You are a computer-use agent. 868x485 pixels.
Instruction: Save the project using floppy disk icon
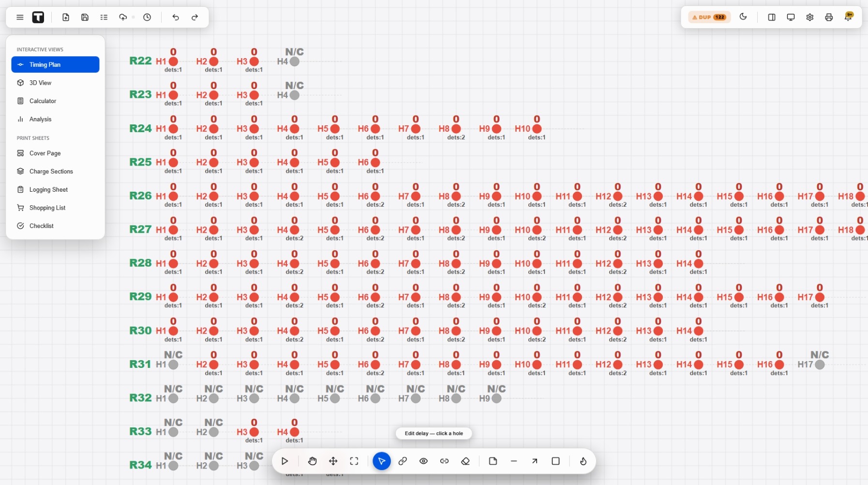(x=85, y=17)
